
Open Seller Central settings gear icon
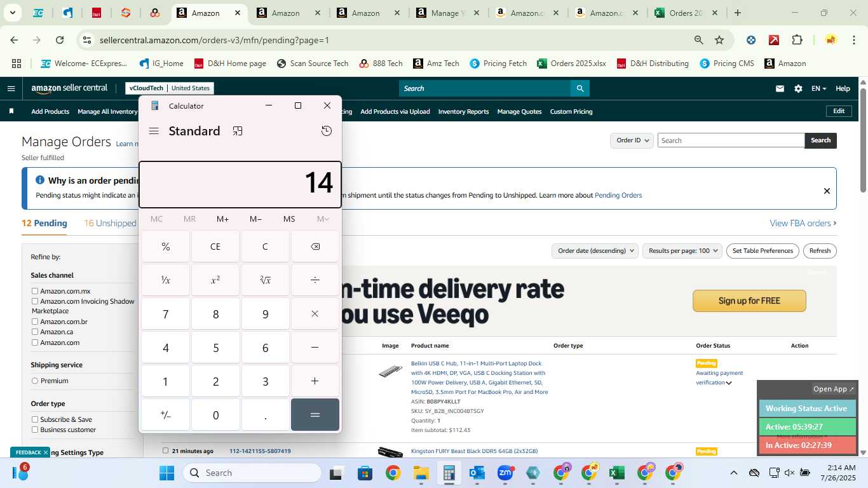[x=798, y=89]
